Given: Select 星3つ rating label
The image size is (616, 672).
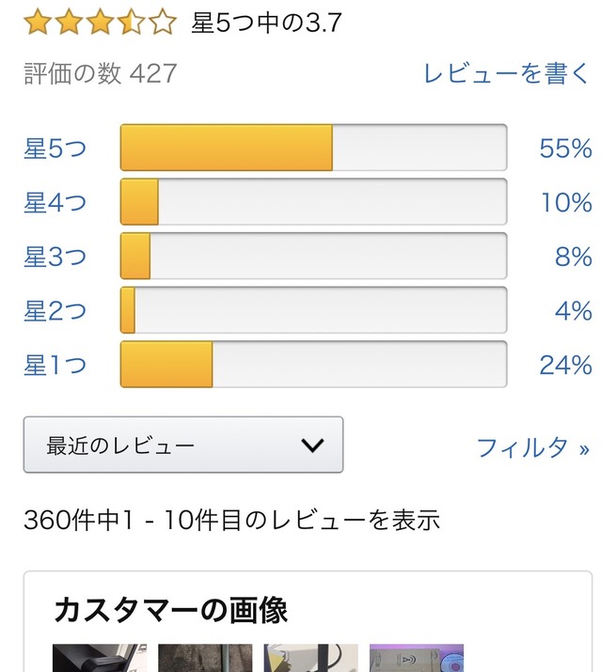Looking at the screenshot, I should point(55,257).
